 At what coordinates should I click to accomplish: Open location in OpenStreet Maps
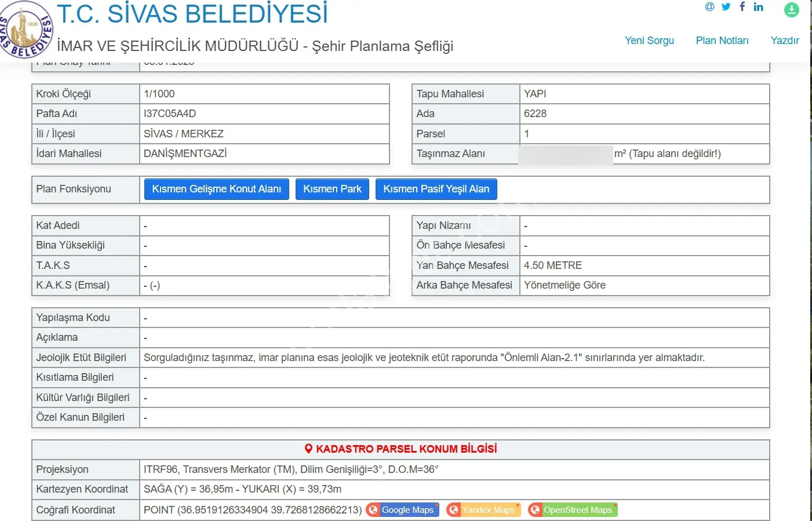[573, 510]
